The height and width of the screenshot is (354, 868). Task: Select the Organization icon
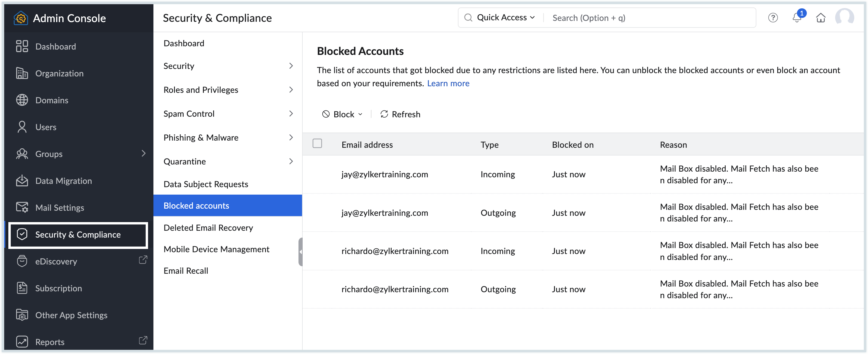click(21, 73)
